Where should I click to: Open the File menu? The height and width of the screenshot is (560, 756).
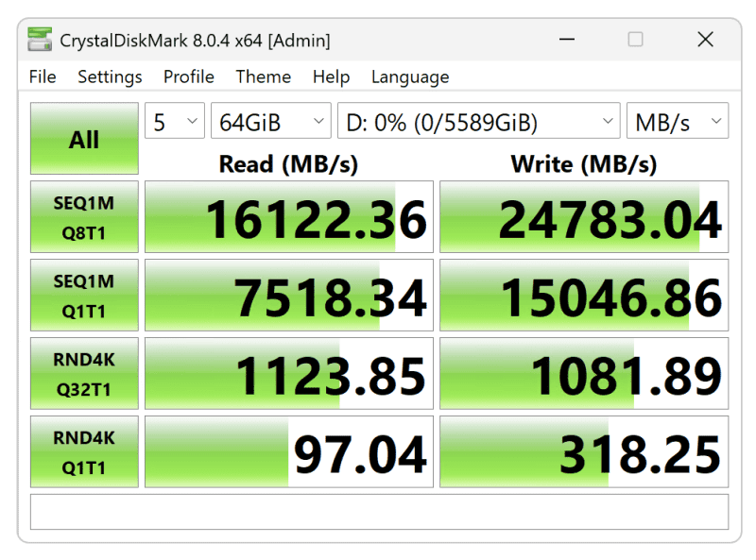coord(43,77)
